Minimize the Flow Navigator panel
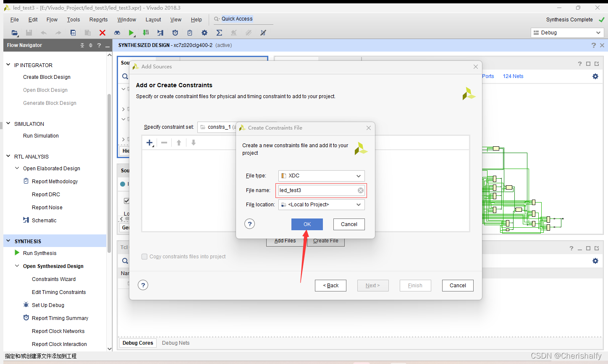 (x=107, y=45)
